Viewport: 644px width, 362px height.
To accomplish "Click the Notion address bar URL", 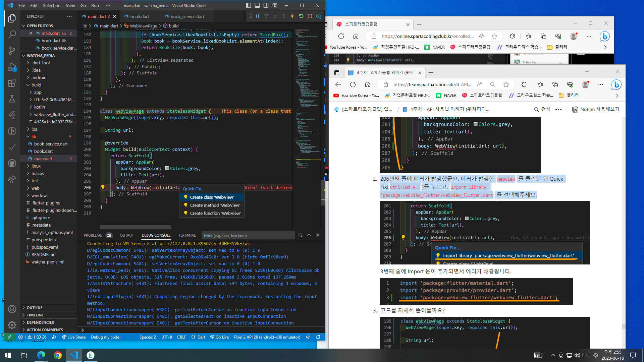I will [432, 84].
